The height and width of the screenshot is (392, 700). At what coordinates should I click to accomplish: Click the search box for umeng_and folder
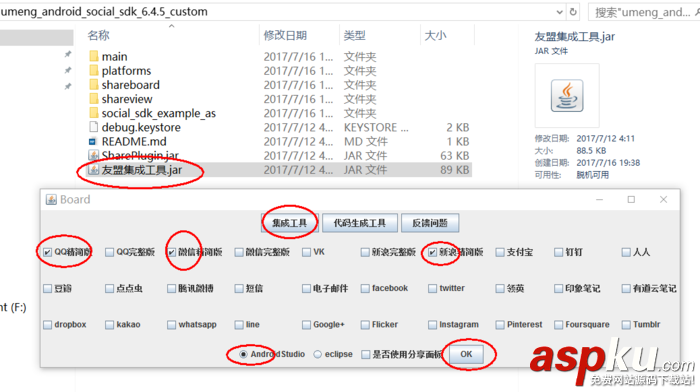pos(643,12)
